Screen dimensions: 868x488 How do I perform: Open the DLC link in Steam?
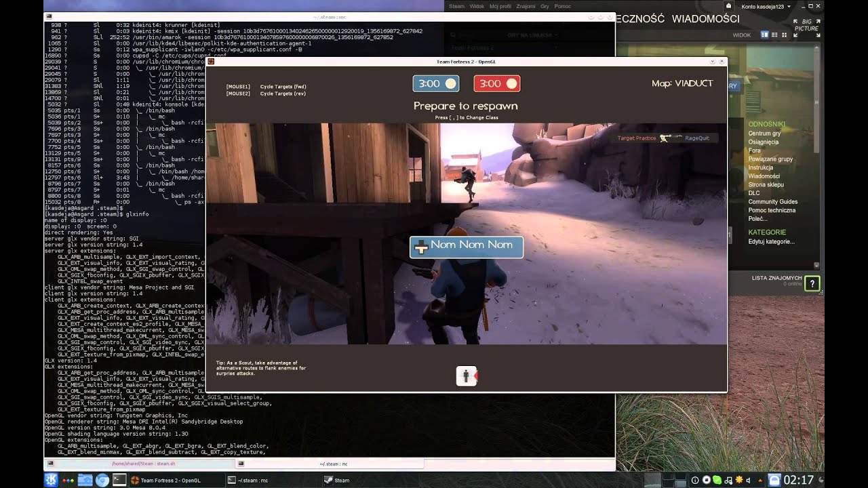[x=754, y=193]
